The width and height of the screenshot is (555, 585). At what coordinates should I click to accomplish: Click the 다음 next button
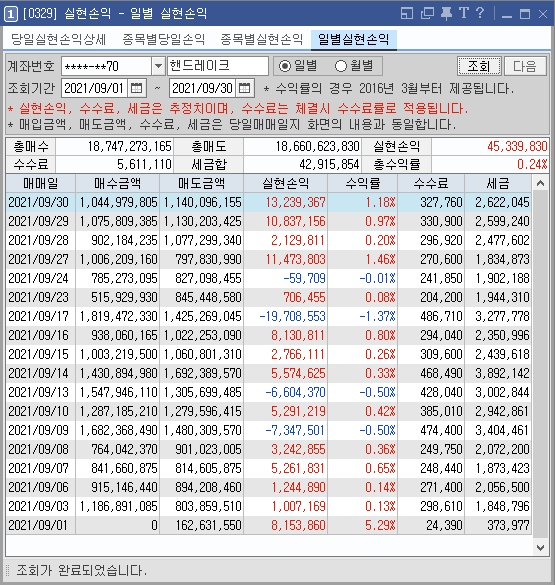click(x=525, y=66)
